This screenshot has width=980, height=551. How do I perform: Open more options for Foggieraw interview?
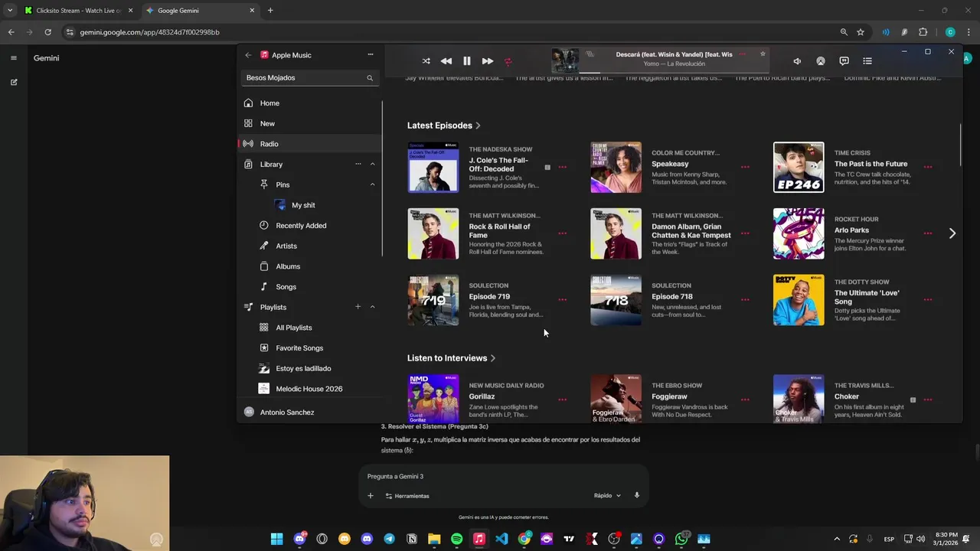(x=745, y=399)
